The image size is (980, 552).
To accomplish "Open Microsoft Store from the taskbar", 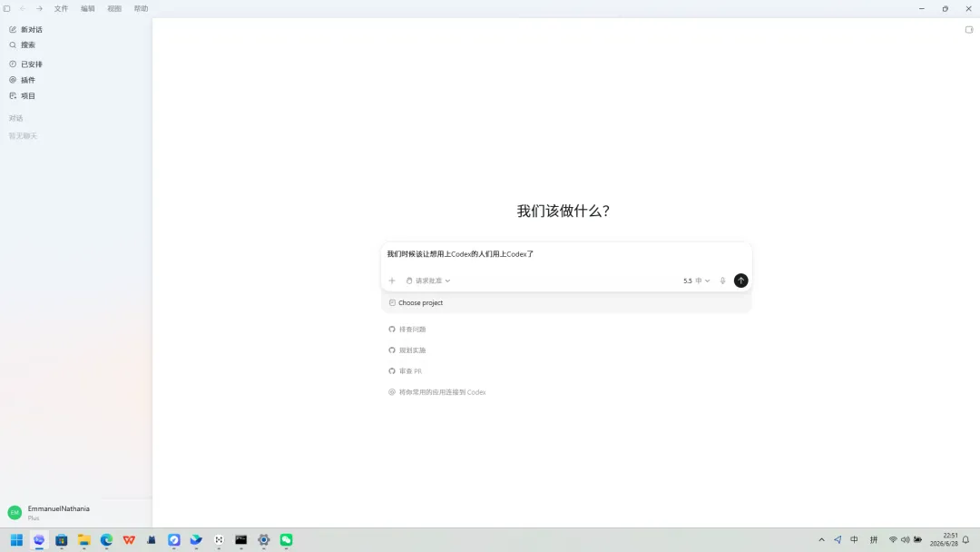I will (62, 539).
